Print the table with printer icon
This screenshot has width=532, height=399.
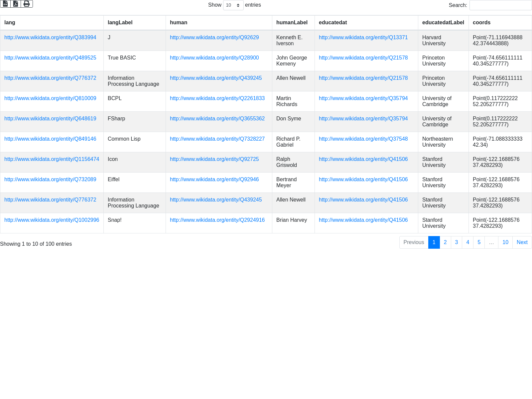27,4
